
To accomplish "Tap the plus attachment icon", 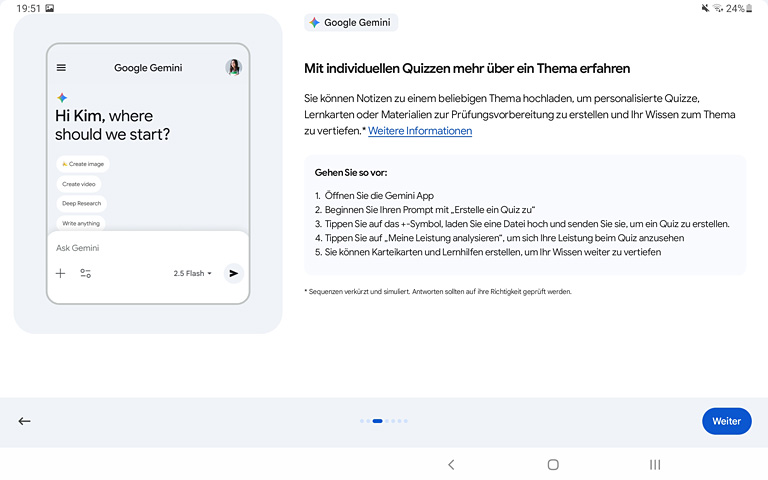I will pyautogui.click(x=61, y=273).
